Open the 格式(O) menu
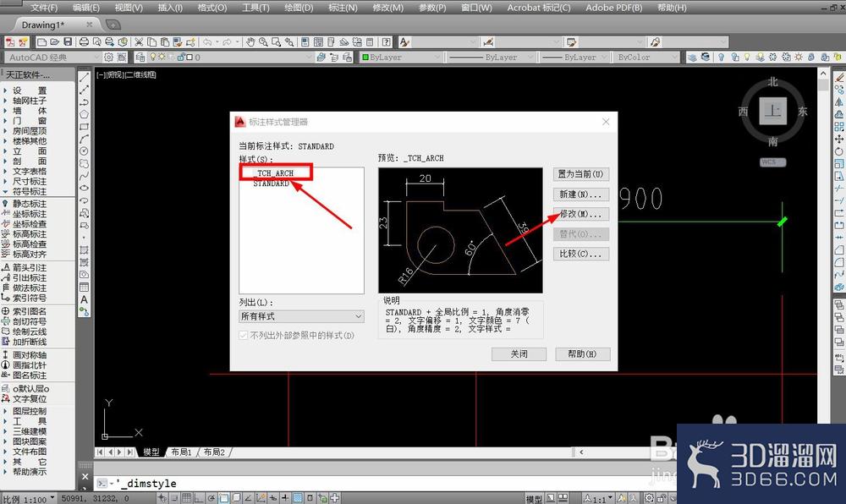Image resolution: width=846 pixels, height=504 pixels. pos(212,8)
